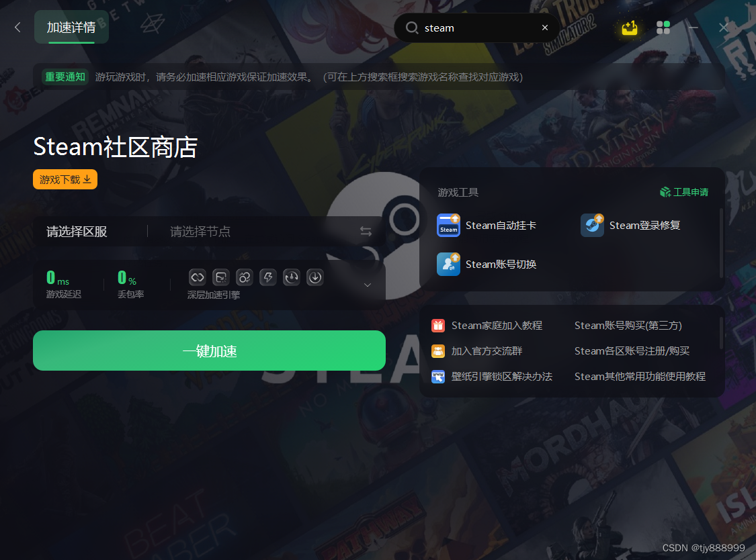Screen dimensions: 756x560
Task: Click the 游戏工具 heading
Action: click(458, 193)
